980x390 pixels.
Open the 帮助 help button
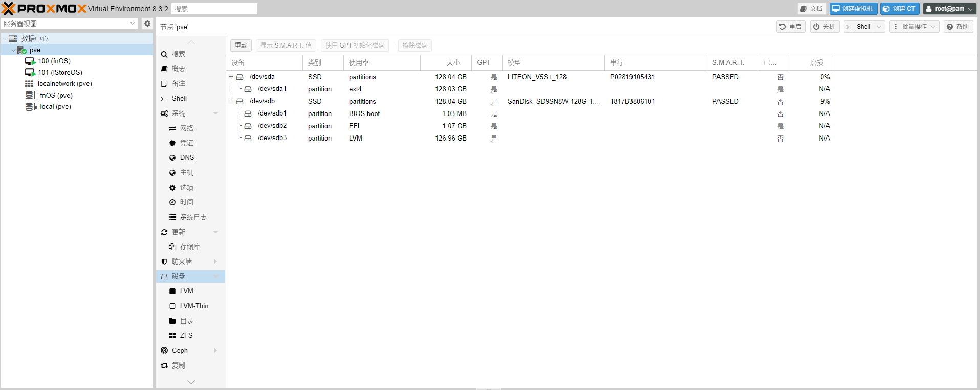958,27
